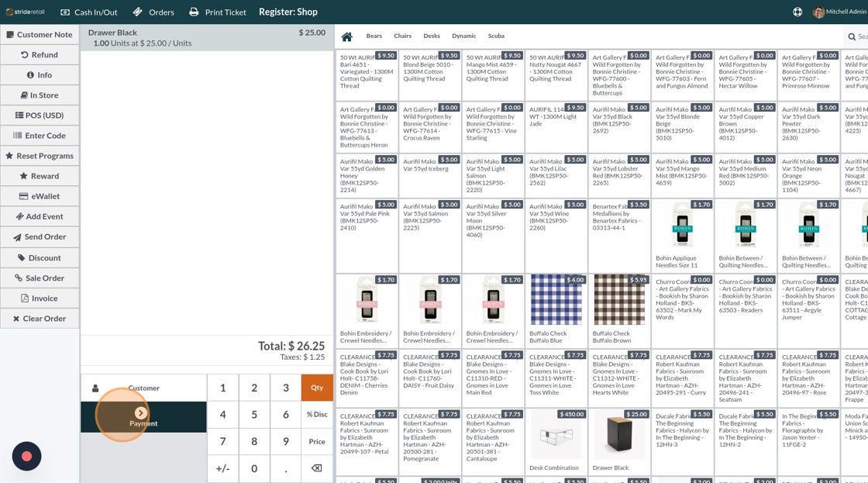868x483 pixels.
Task: Add Benartex Fabrics Medallions product
Action: click(x=619, y=235)
